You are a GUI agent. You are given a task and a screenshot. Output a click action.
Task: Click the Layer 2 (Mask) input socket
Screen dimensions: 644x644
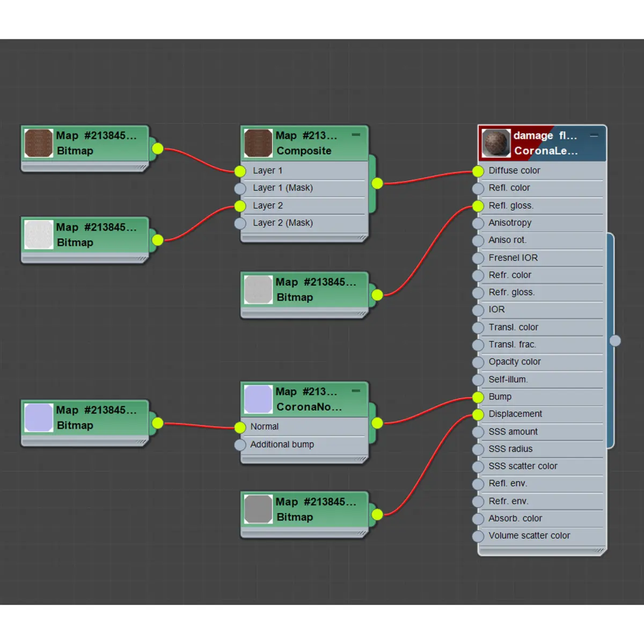coord(240,224)
